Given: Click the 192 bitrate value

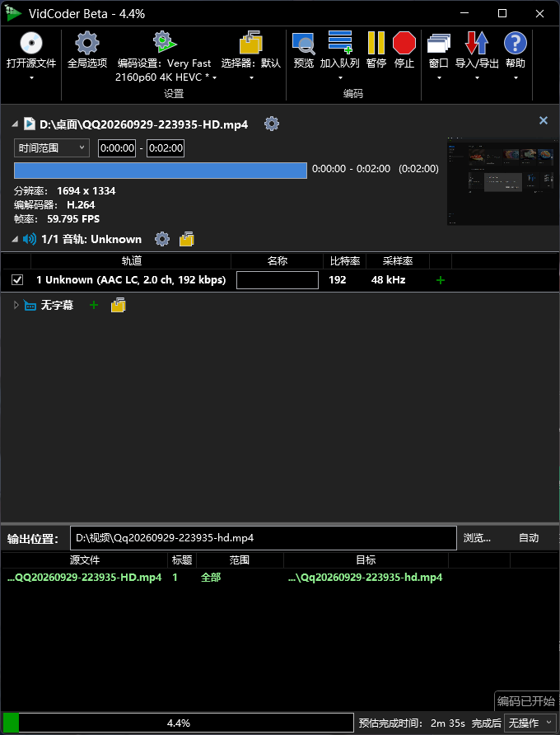Looking at the screenshot, I should point(338,280).
